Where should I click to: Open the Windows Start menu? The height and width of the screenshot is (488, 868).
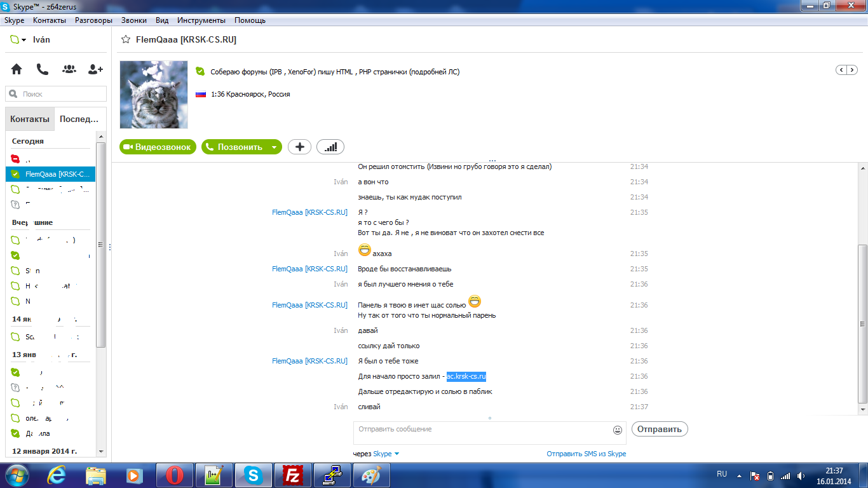point(17,475)
